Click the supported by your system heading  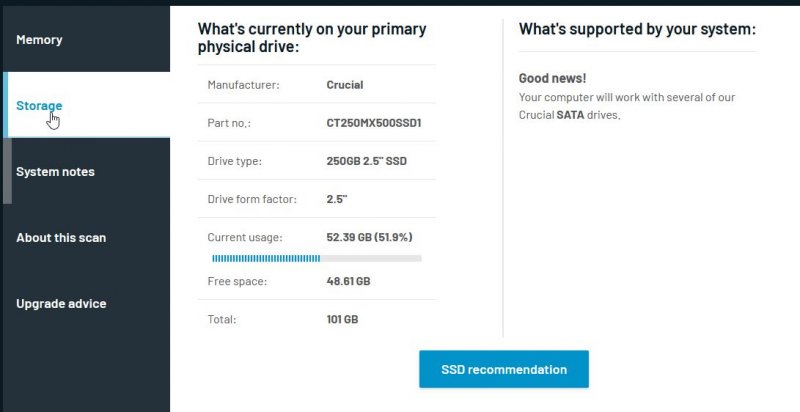click(x=637, y=30)
